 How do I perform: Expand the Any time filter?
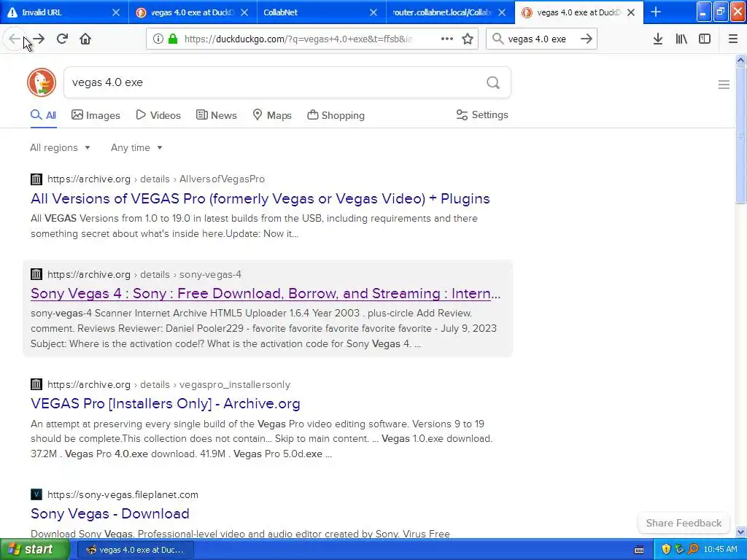click(x=136, y=147)
